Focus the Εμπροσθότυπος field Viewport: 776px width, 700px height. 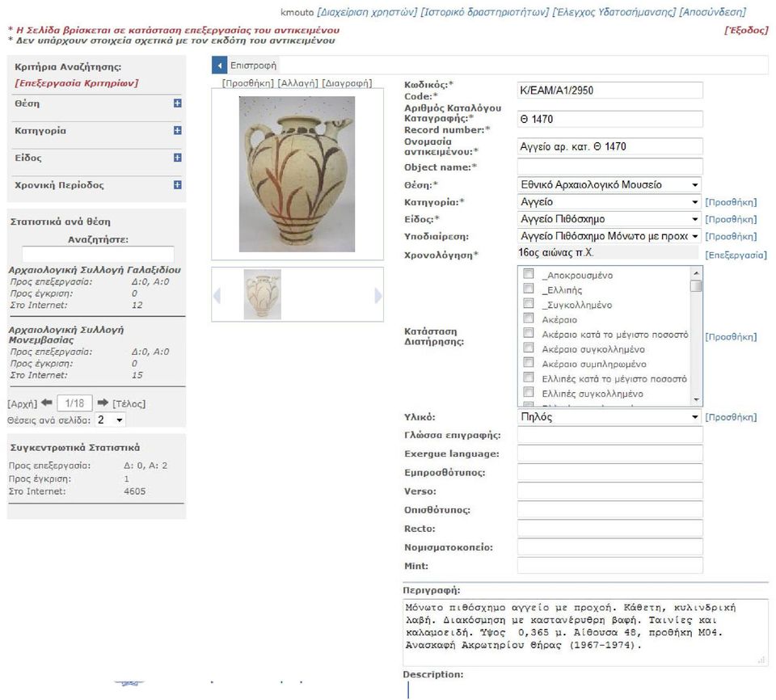[609, 472]
